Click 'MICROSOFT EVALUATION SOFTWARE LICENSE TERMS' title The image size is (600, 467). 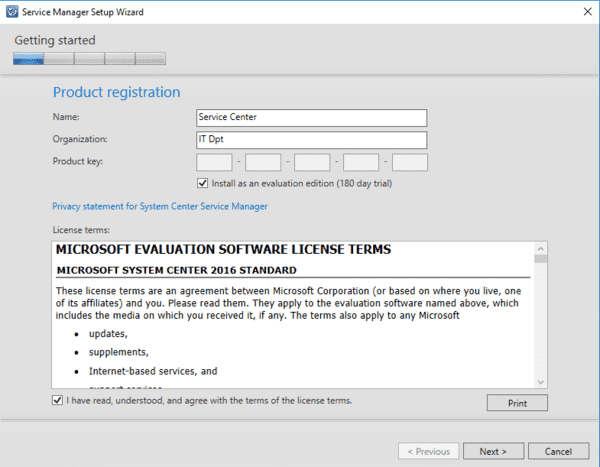(223, 249)
